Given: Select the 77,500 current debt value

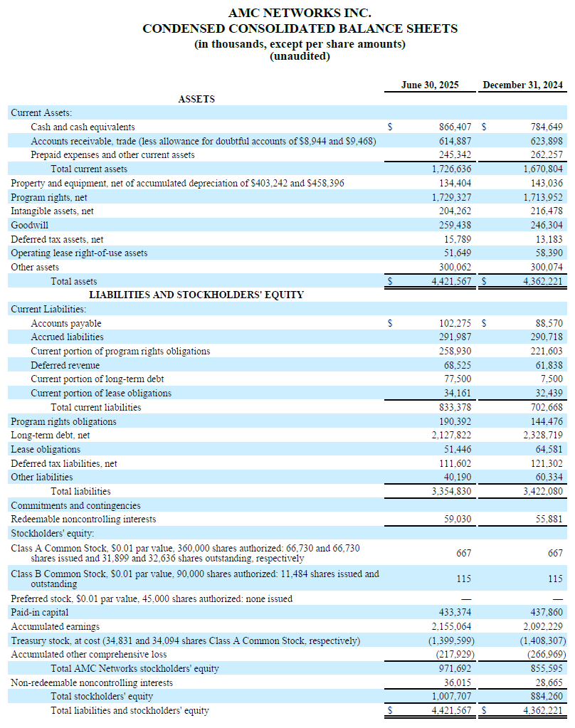Looking at the screenshot, I should pos(458,379).
